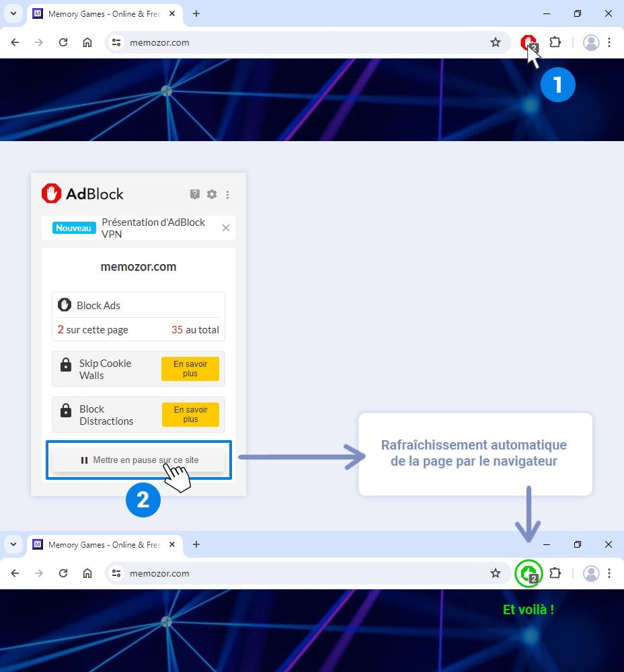Click the green paused AdBlock extension icon

pyautogui.click(x=528, y=574)
